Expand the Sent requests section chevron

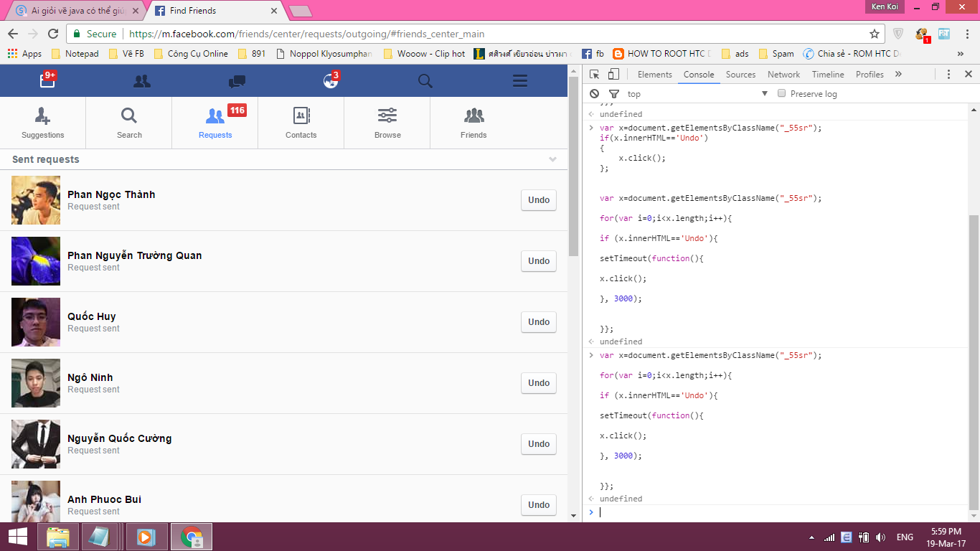click(x=552, y=159)
